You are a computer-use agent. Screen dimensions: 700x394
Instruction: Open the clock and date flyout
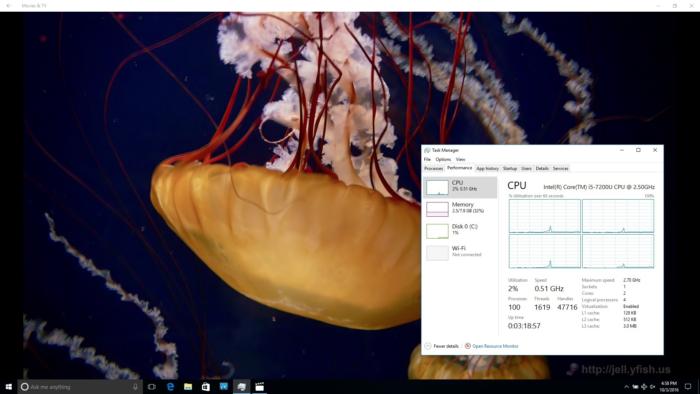point(669,387)
